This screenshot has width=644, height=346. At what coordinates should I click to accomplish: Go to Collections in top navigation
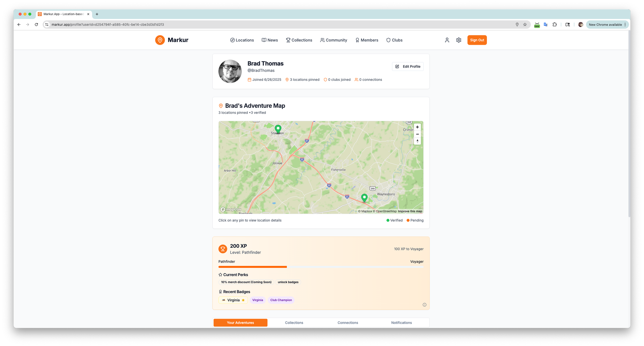click(299, 40)
